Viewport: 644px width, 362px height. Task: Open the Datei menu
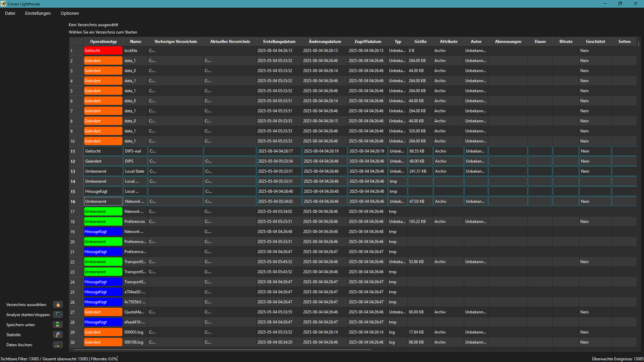10,13
